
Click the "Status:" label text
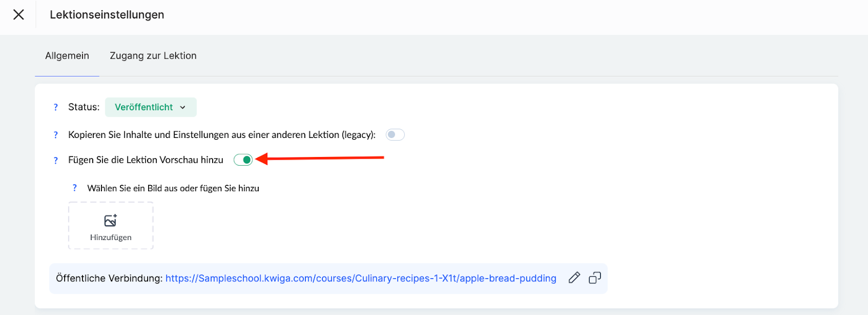coord(84,108)
